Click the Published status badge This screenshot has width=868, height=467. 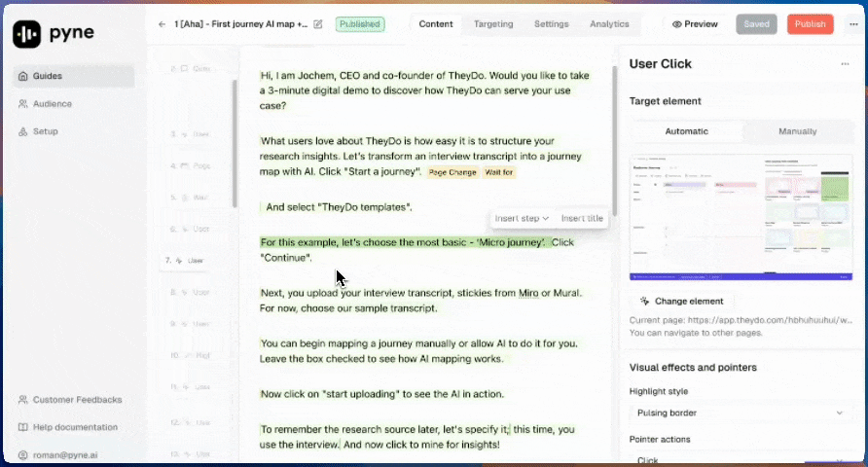click(x=360, y=24)
